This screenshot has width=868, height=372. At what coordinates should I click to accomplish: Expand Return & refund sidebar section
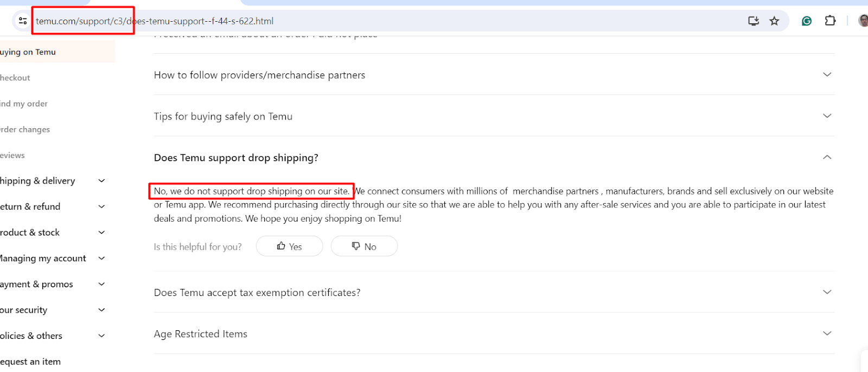101,206
